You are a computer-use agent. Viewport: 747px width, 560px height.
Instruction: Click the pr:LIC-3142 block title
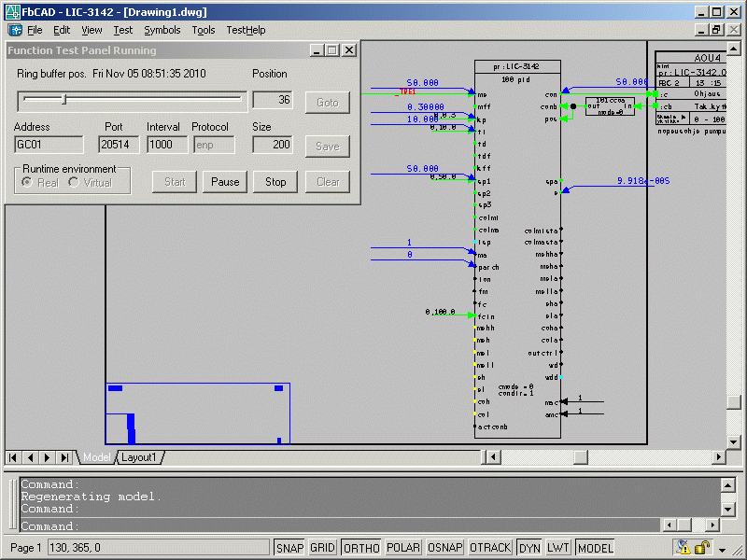[x=516, y=66]
